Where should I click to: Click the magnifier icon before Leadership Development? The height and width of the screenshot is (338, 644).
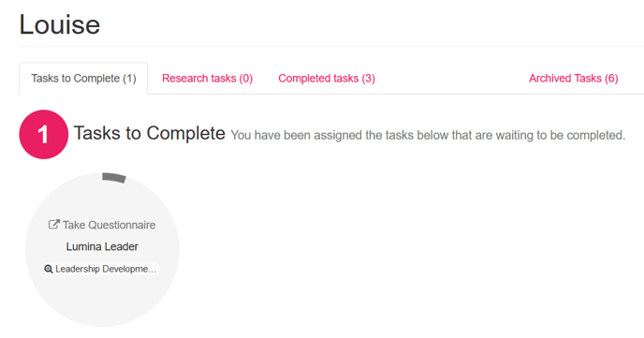pos(49,269)
